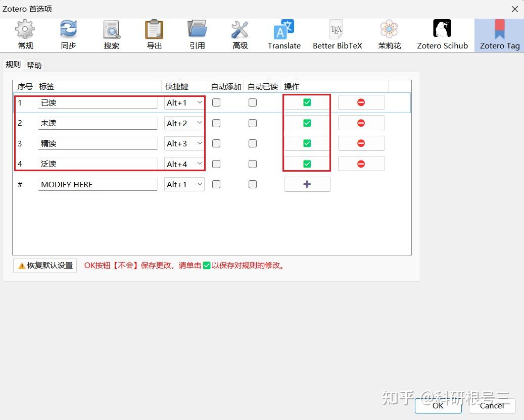Open the Translate plugin pane

(x=284, y=35)
